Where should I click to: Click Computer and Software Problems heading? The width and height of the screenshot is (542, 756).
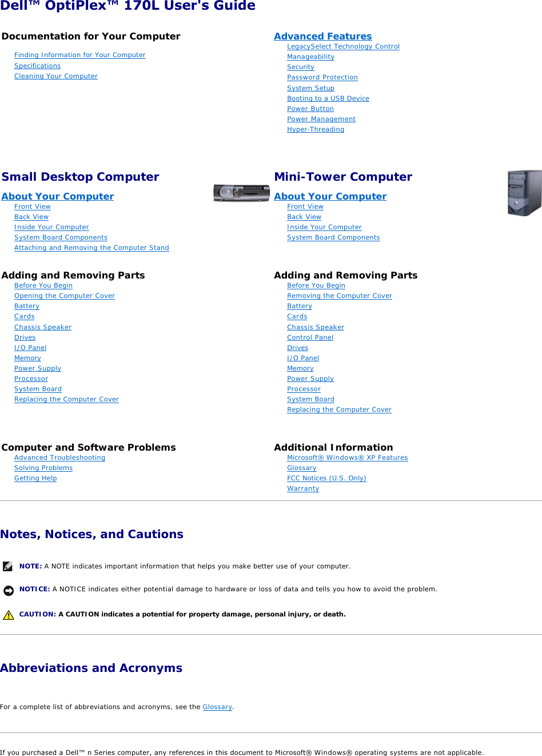pos(89,447)
